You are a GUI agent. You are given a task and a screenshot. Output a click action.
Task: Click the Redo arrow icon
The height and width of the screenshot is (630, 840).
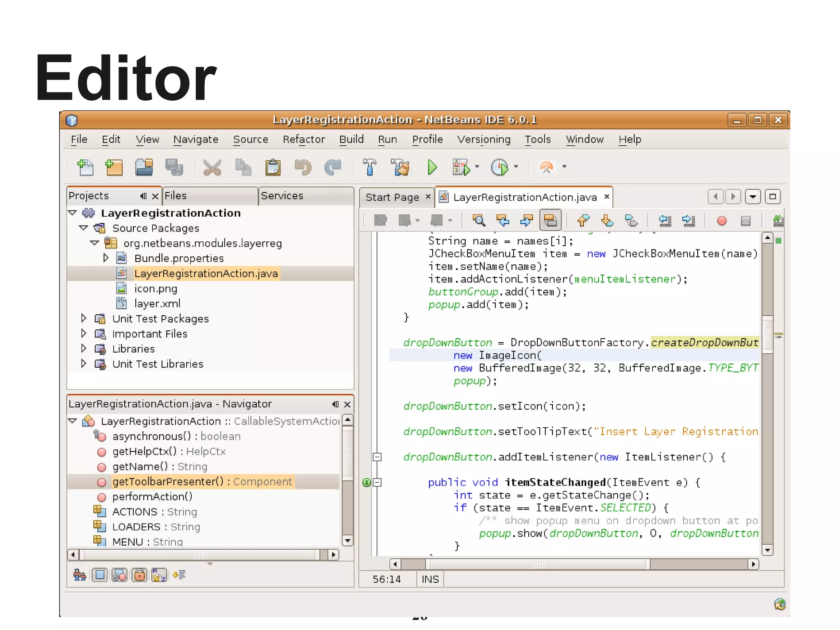coord(333,167)
